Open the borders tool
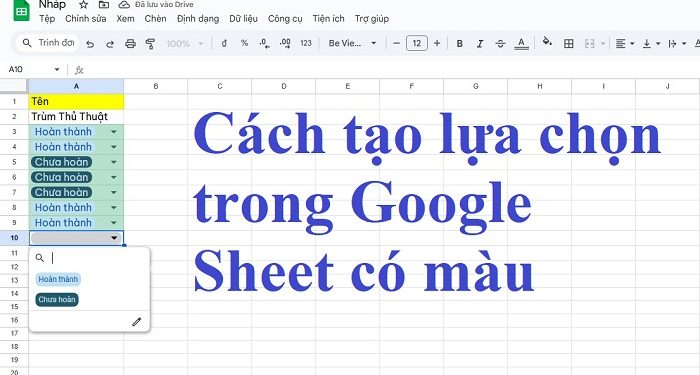The width and height of the screenshot is (700, 375). pyautogui.click(x=568, y=43)
